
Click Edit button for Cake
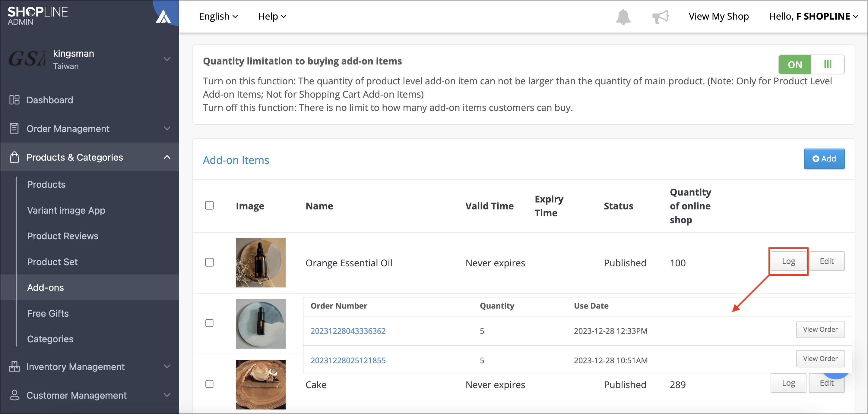[x=827, y=383]
